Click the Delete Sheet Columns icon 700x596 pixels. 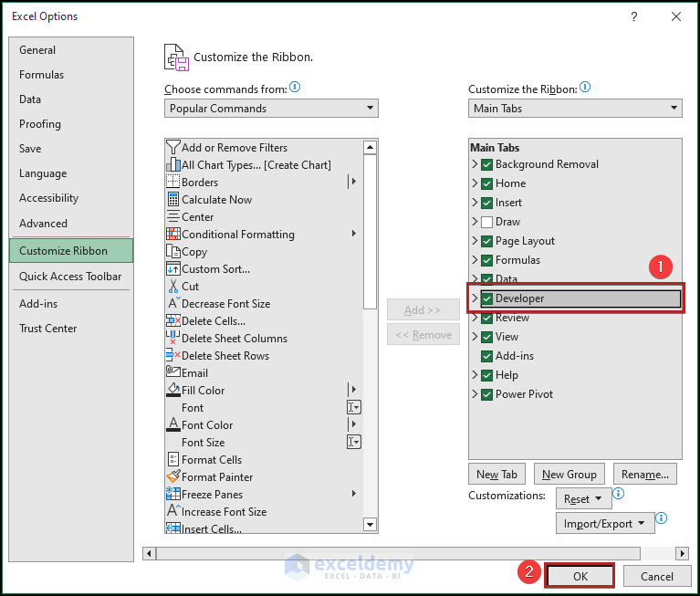[x=173, y=338]
